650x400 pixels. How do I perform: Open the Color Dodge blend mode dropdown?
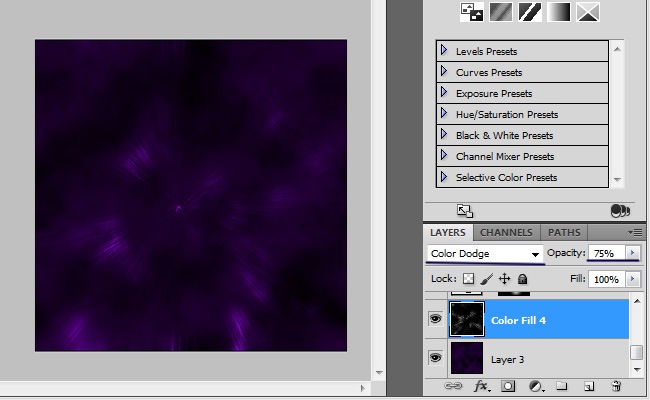click(486, 254)
